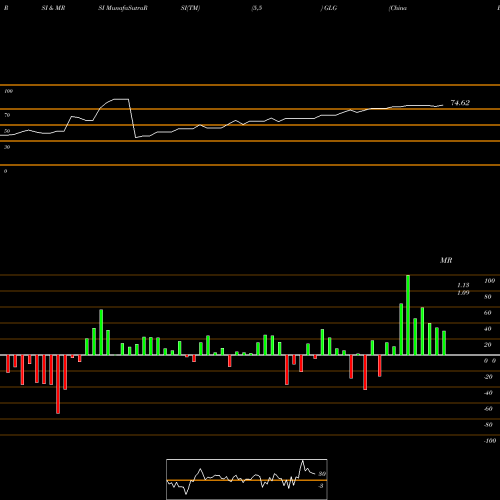This screenshot has height=500, width=500.
Task: Click the MR axis label -40
Action: tap(488, 393)
